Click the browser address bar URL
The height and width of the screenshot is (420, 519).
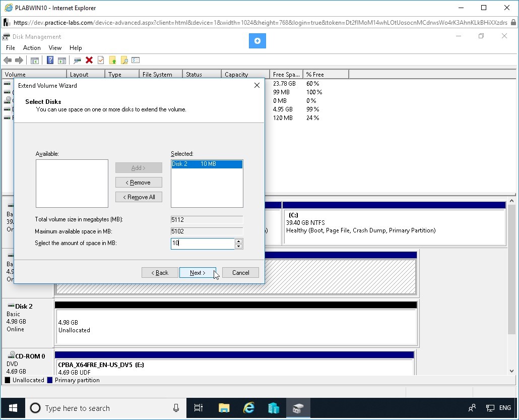pos(260,23)
